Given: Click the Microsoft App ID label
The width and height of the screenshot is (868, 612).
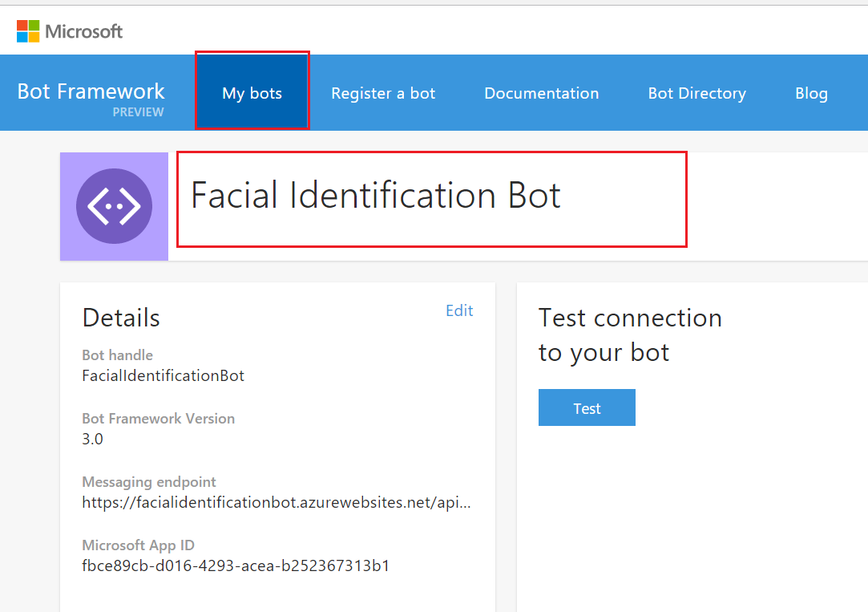Looking at the screenshot, I should [139, 545].
